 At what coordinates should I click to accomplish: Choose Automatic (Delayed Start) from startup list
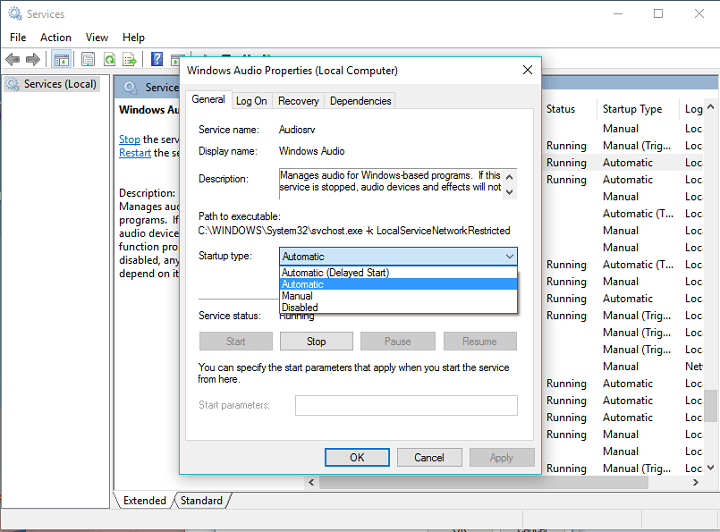[335, 272]
